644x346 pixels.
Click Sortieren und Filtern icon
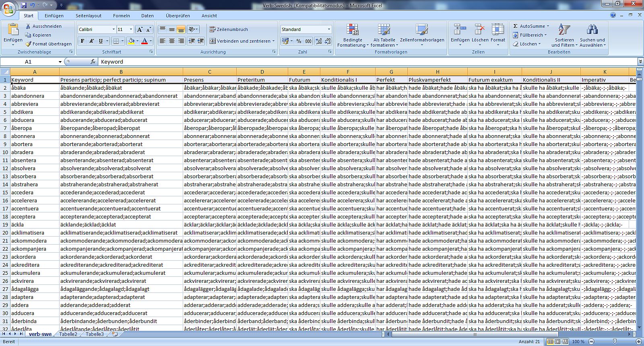click(x=564, y=34)
